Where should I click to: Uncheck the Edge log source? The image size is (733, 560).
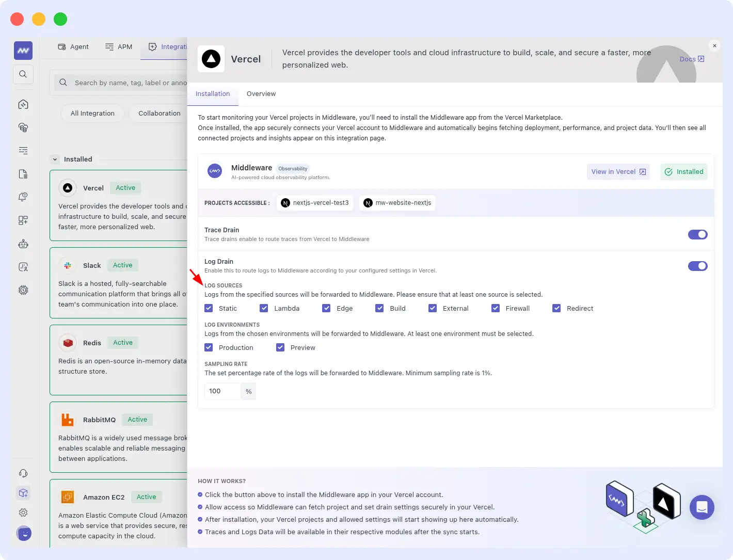click(x=326, y=308)
